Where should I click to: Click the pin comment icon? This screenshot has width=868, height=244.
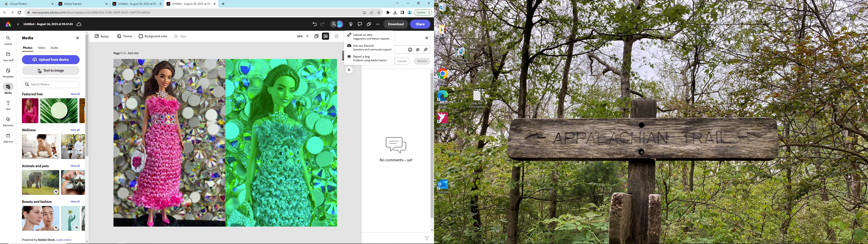(426, 50)
